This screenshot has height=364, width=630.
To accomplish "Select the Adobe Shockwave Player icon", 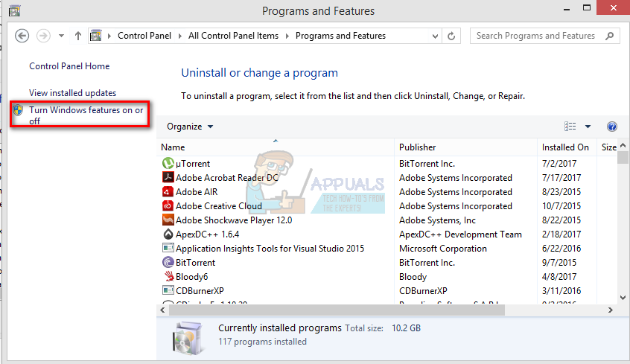I will (168, 220).
